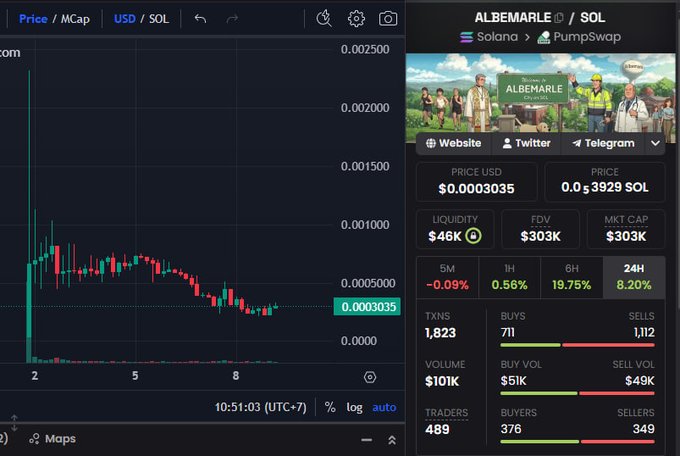This screenshot has width=680, height=456.
Task: Click the ALBEMARLE token name
Action: (513, 18)
